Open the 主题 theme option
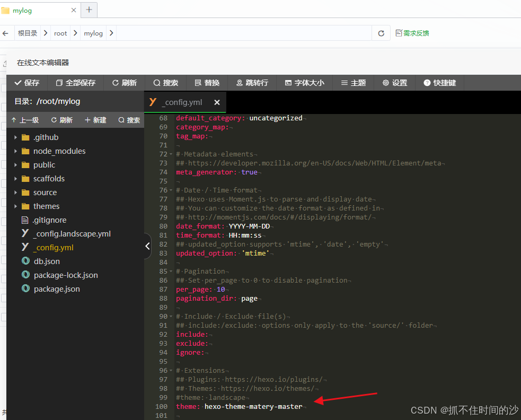The height and width of the screenshot is (420, 521). pos(354,83)
